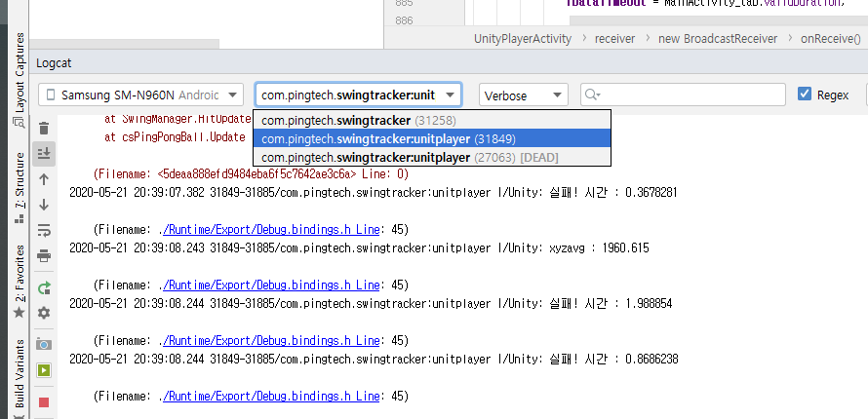Click the red stop process icon
Screen dimensions: 868x419
(44, 402)
